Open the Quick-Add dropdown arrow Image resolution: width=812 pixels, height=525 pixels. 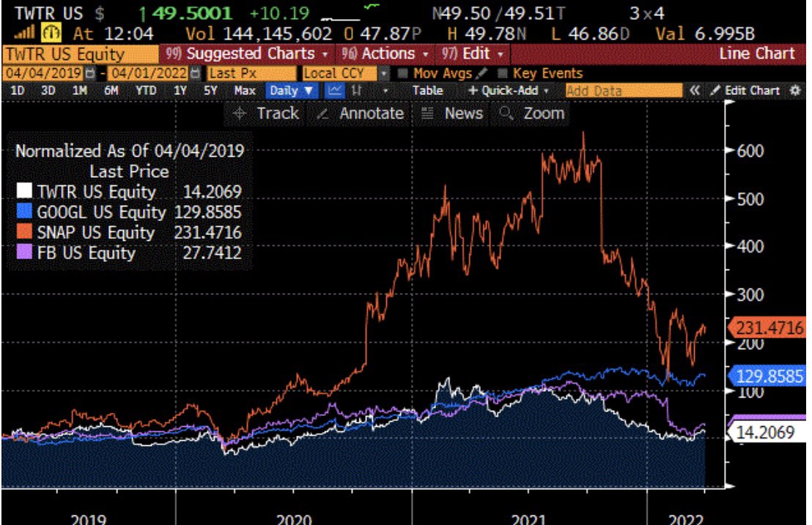546,91
